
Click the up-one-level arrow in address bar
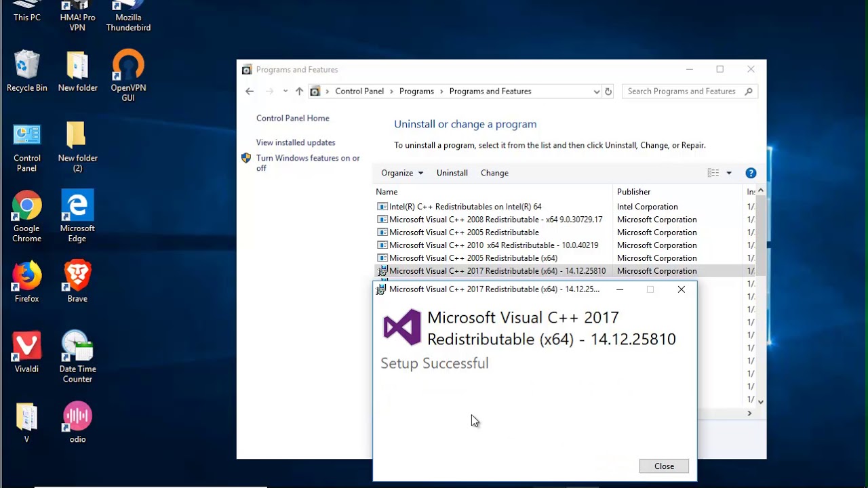299,91
